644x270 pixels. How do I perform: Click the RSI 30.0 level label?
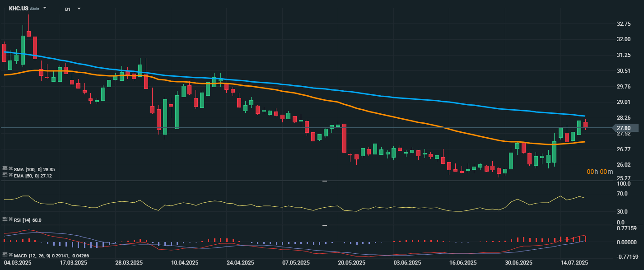[x=623, y=211]
